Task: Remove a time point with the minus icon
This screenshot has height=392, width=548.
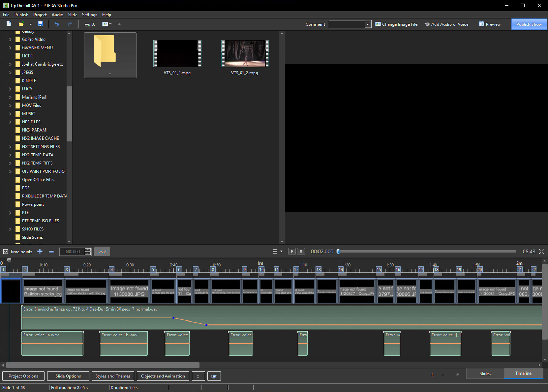Action: pos(51,252)
